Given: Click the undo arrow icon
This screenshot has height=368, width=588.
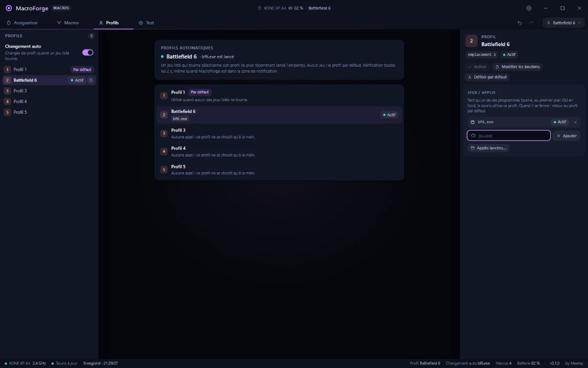Looking at the screenshot, I should tap(520, 23).
